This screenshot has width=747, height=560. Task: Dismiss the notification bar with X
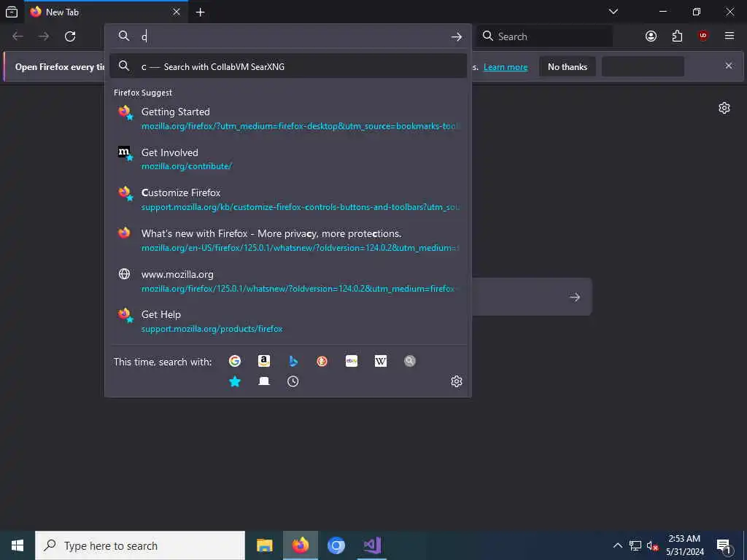pos(729,66)
